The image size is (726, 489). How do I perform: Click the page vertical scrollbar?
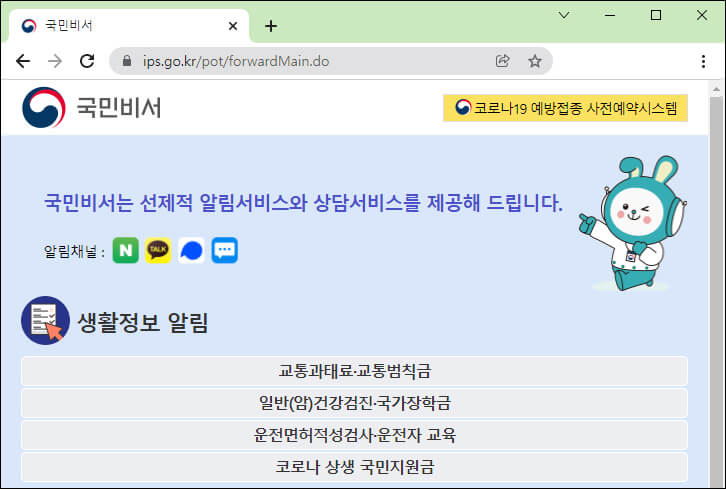[x=716, y=292]
